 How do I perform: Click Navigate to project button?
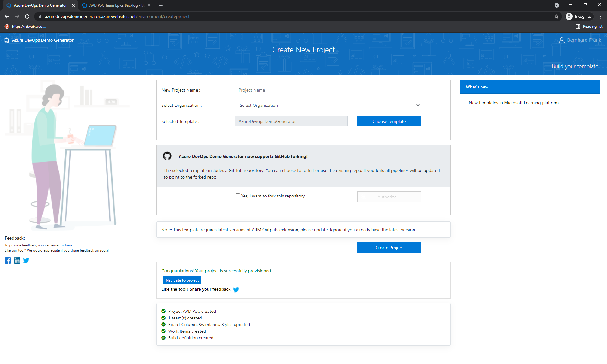[182, 280]
